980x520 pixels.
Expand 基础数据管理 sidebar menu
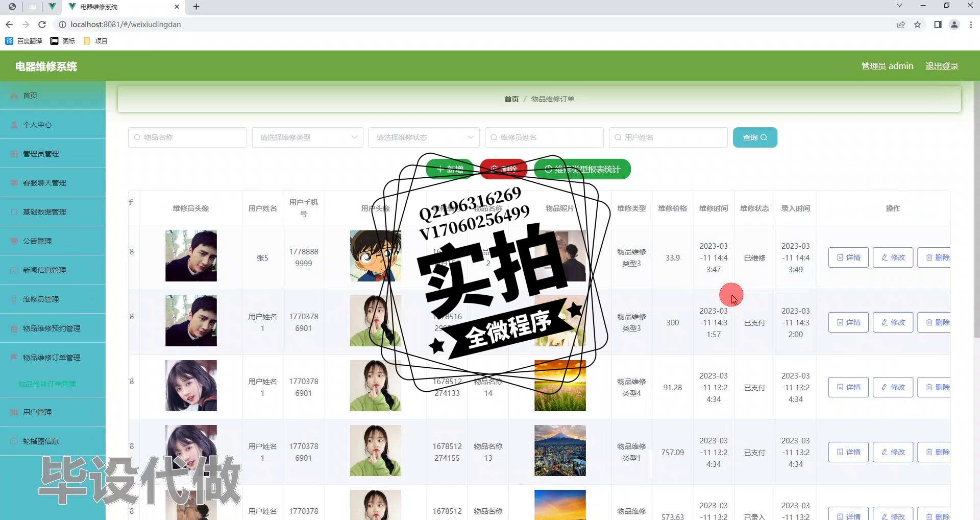click(53, 212)
